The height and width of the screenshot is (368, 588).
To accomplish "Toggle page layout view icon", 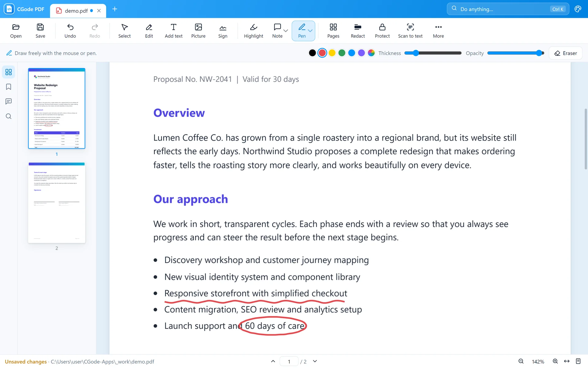I will click(x=578, y=361).
